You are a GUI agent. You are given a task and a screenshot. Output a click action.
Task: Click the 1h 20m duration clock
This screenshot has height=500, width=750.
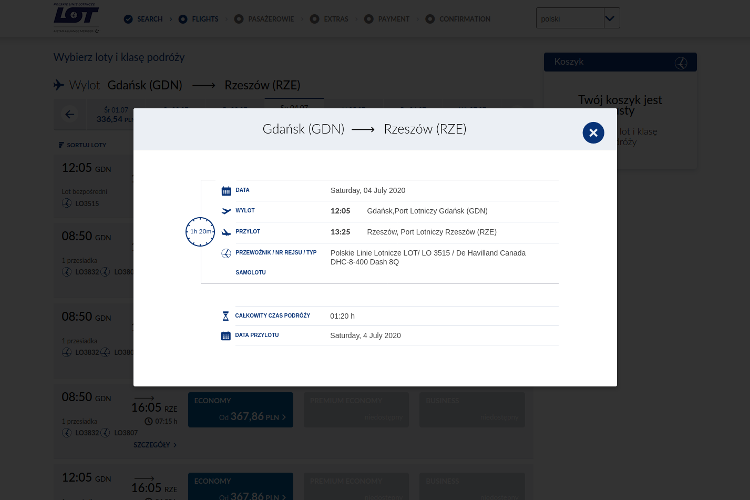200,232
